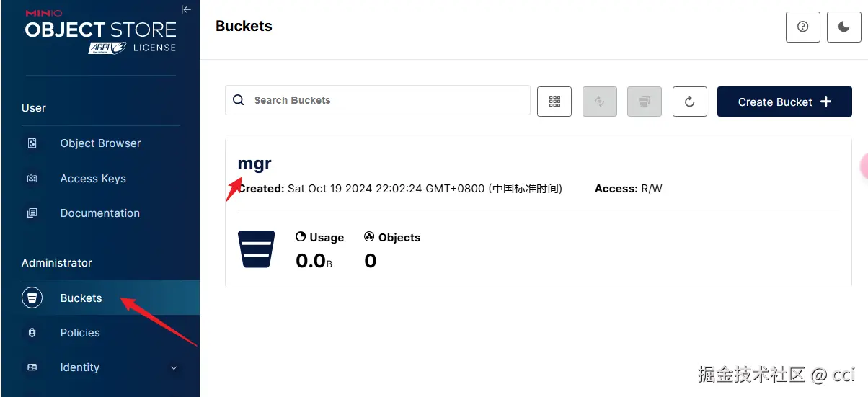Open the Object Browser menu item
The width and height of the screenshot is (868, 397).
(100, 143)
